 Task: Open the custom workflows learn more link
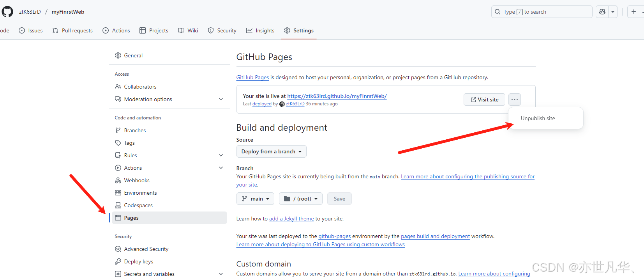(x=321, y=244)
